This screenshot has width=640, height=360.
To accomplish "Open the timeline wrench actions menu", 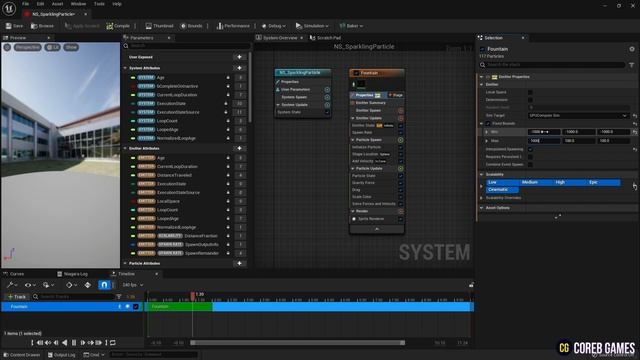I will coord(11,285).
